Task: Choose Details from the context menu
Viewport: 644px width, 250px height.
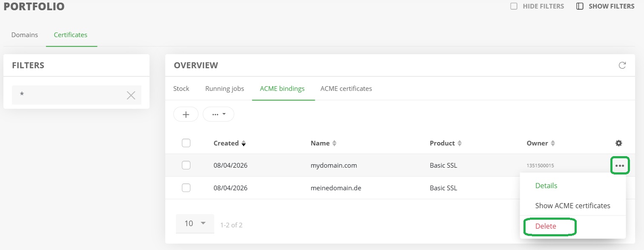Action: tap(546, 186)
